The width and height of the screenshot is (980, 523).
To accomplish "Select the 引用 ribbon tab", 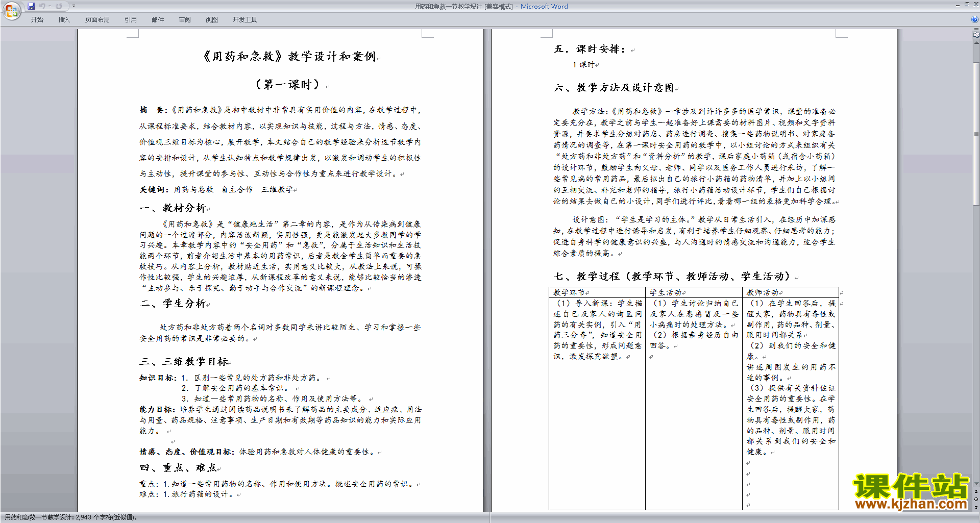I will 131,19.
